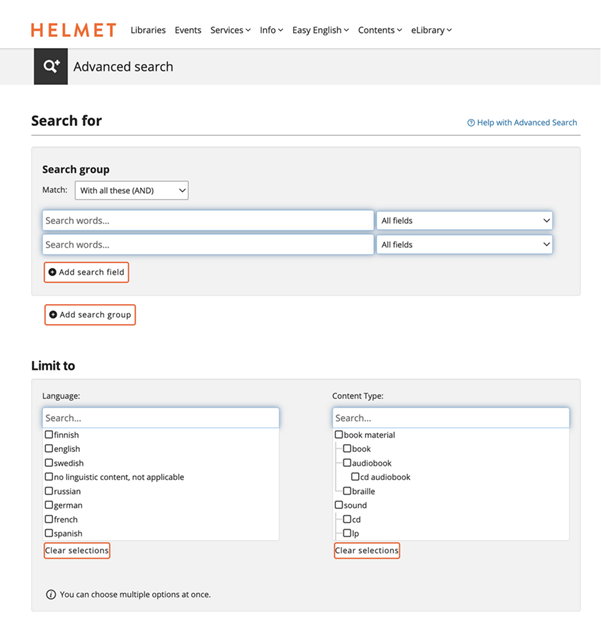Focus the Content Type search box
601x624 pixels.
click(451, 418)
